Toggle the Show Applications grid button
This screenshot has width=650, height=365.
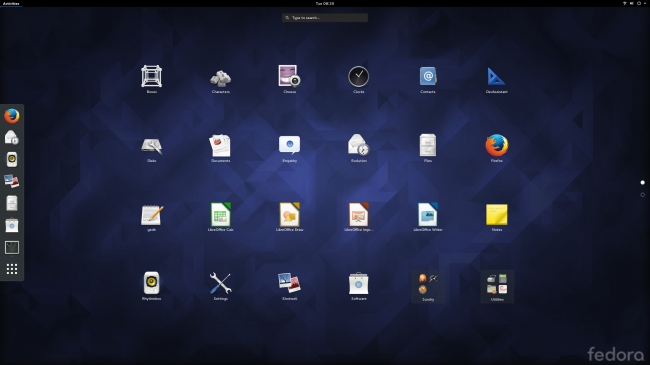12,269
